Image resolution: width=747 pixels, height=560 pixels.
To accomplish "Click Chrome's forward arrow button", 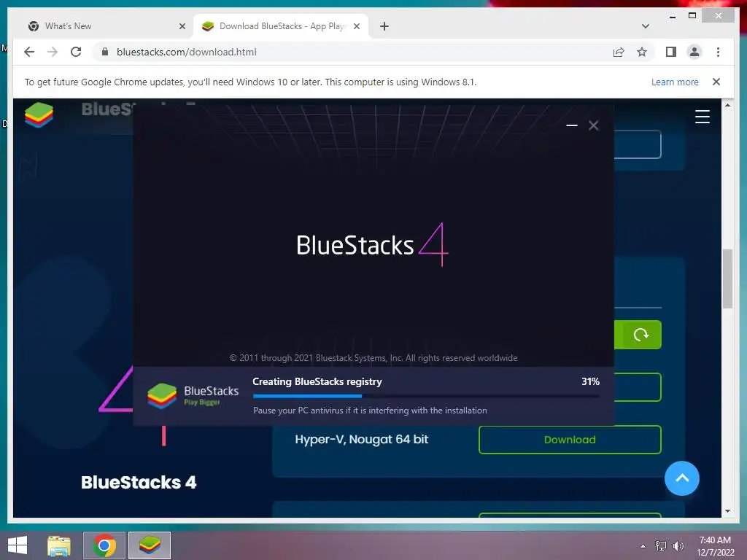I will pos(53,52).
